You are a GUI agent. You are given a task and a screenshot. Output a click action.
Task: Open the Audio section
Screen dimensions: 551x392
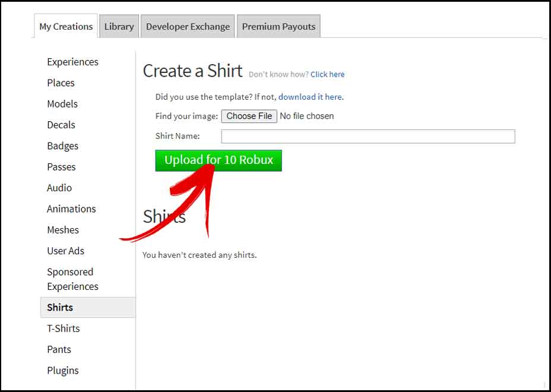pos(59,188)
